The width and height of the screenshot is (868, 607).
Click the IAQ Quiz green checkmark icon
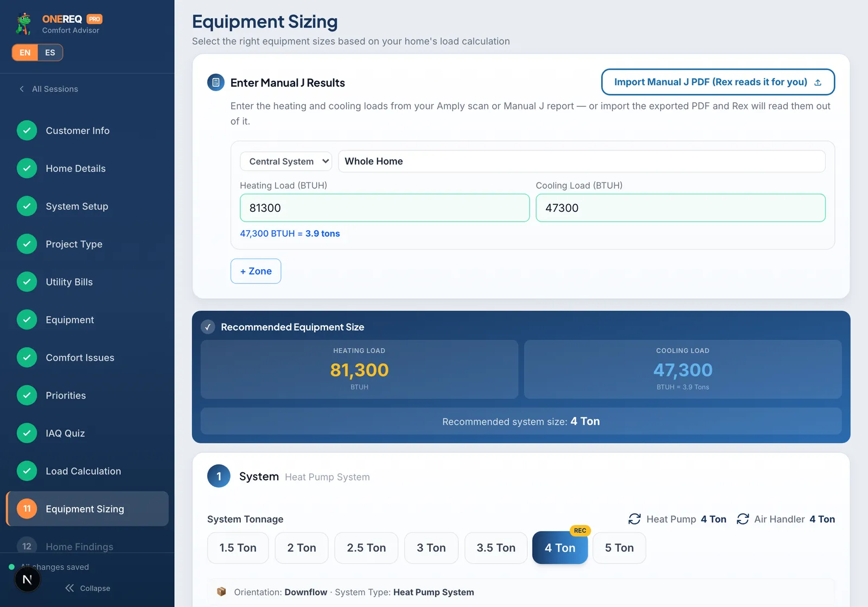pyautogui.click(x=27, y=433)
